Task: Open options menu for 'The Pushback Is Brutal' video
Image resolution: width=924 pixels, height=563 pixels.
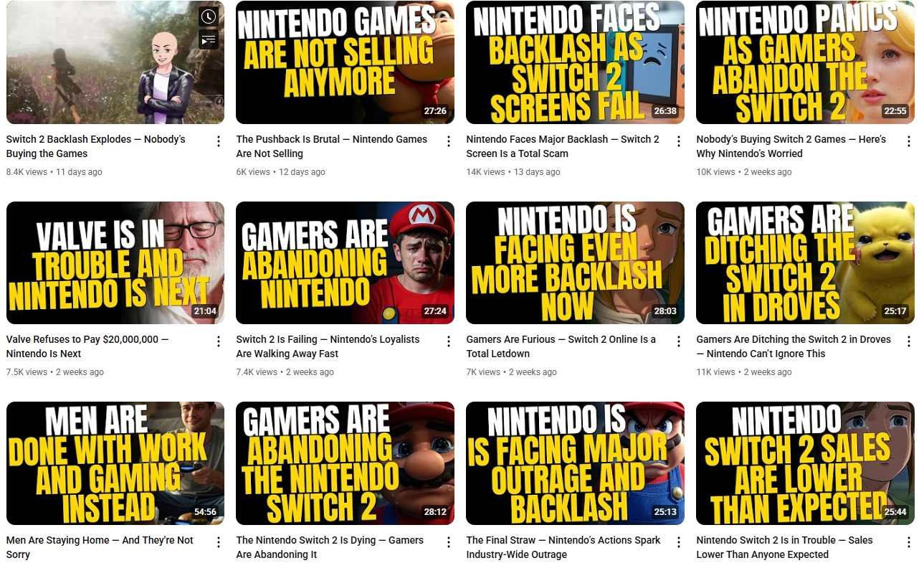Action: pos(449,141)
